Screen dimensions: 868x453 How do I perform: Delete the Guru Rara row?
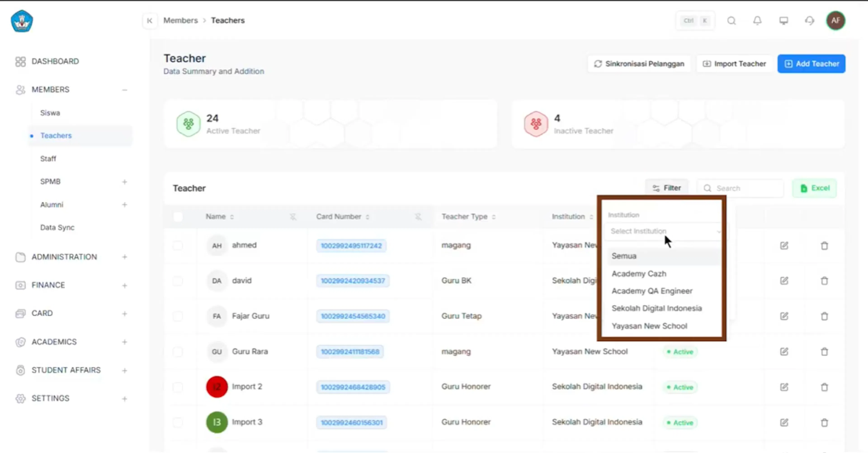(824, 351)
